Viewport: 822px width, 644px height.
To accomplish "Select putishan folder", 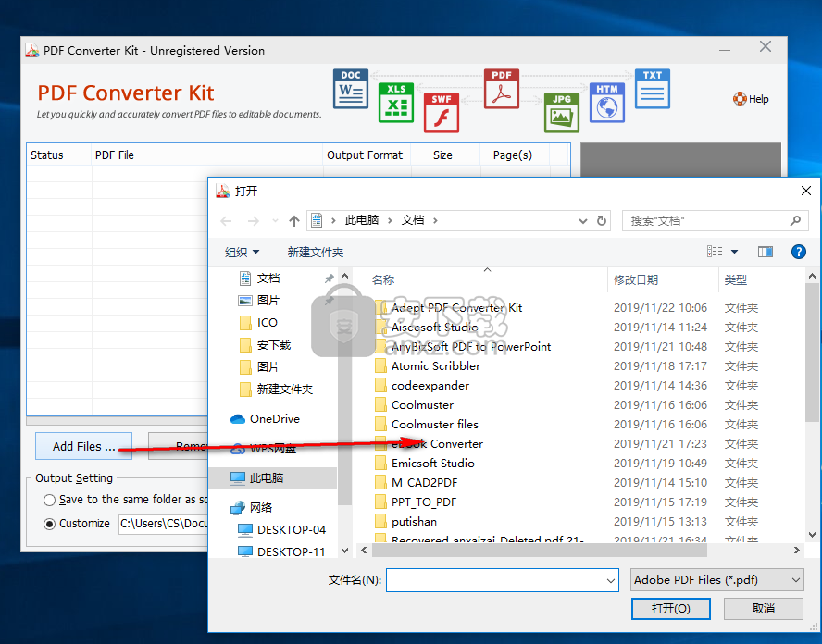I will click(x=414, y=521).
